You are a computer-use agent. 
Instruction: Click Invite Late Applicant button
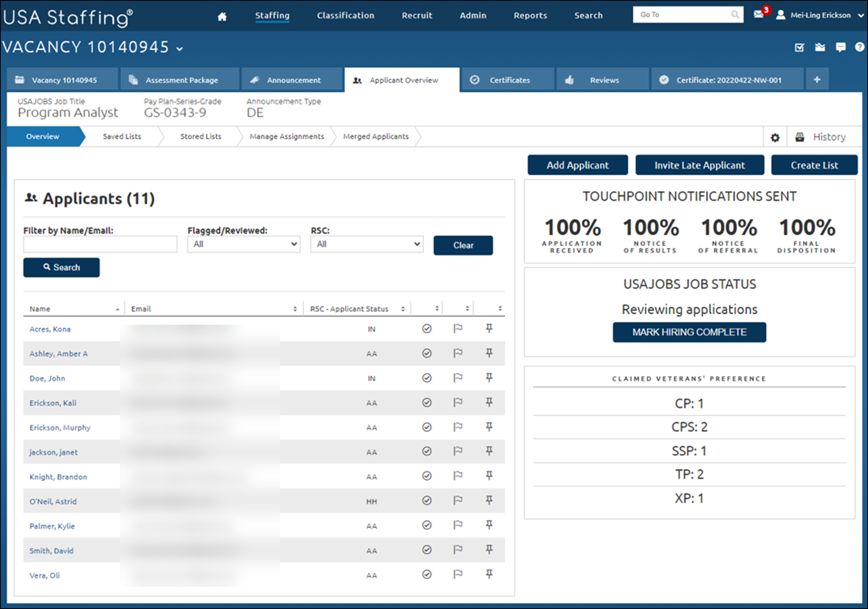point(699,165)
